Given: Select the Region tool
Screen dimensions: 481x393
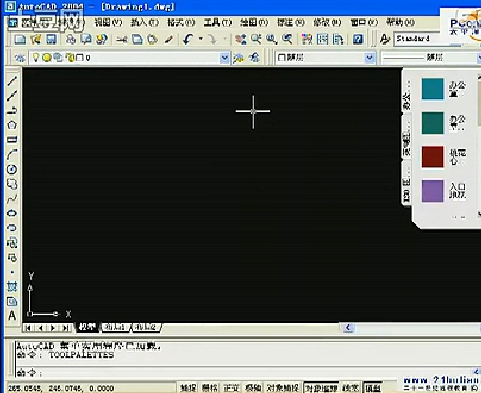Looking at the screenshot, I should click(x=12, y=301).
